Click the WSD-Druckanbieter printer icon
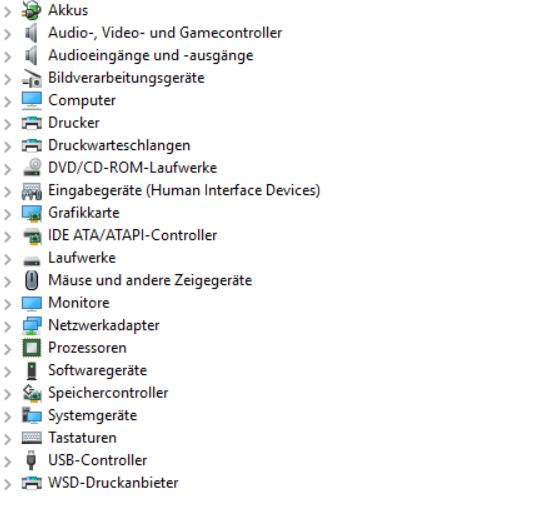 pos(31,483)
